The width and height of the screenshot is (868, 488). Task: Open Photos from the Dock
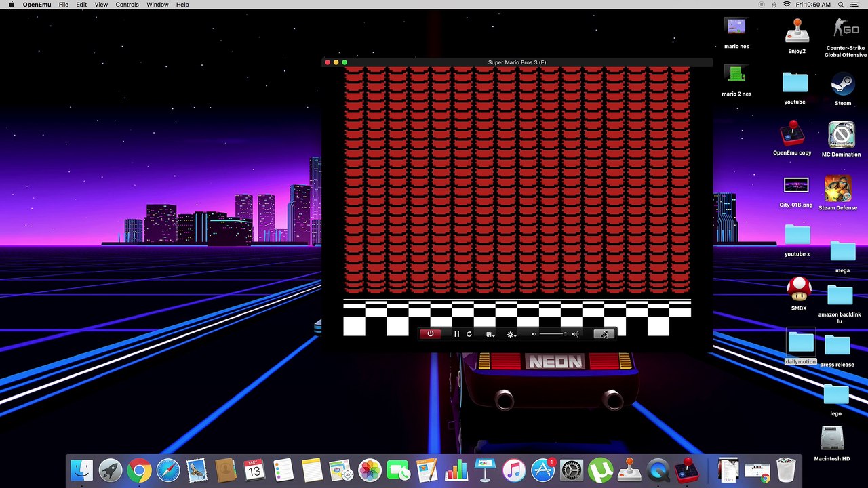[x=370, y=470]
